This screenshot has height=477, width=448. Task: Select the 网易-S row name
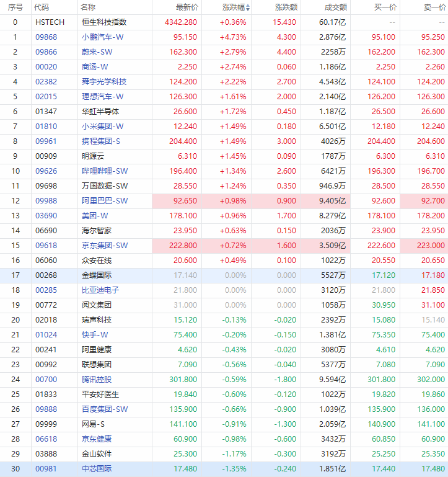click(93, 424)
